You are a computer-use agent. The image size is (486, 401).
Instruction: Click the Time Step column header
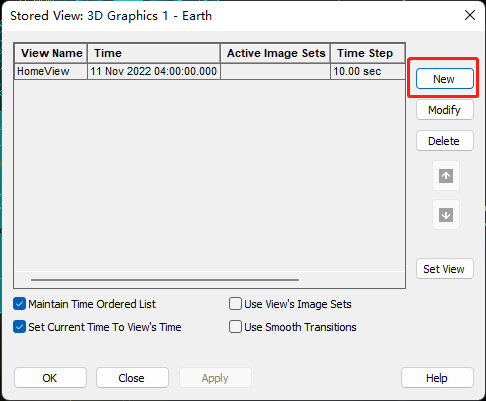click(x=368, y=53)
